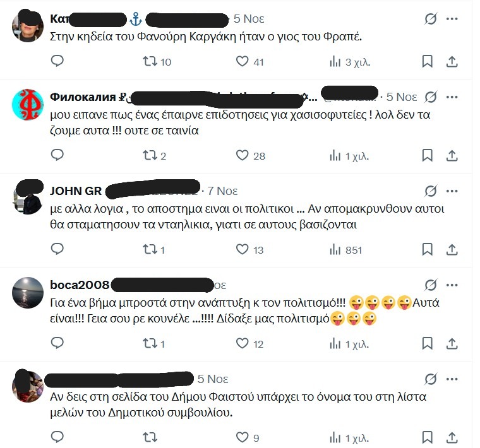Like the Φιλοκαλια tweet with 28 likes
The width and height of the screenshot is (480, 448).
tap(250, 155)
